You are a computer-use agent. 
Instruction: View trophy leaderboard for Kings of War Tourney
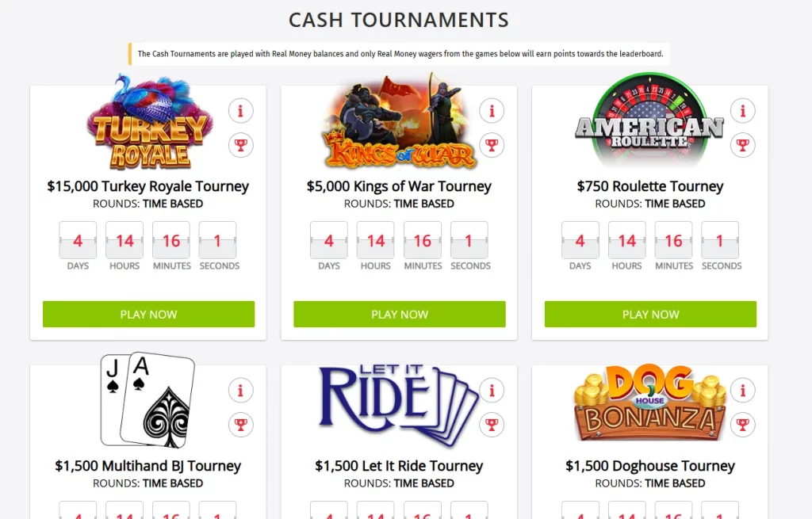click(x=492, y=145)
